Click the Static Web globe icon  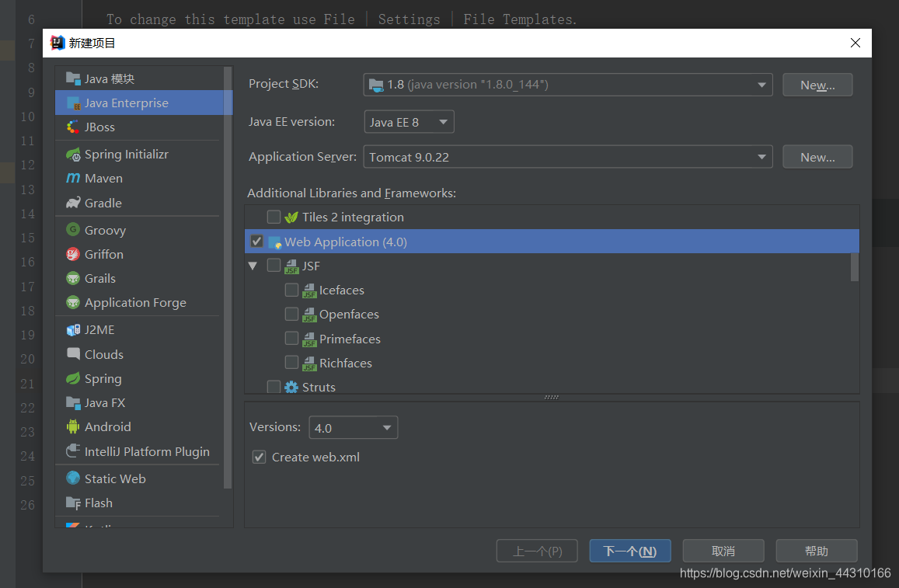point(73,478)
